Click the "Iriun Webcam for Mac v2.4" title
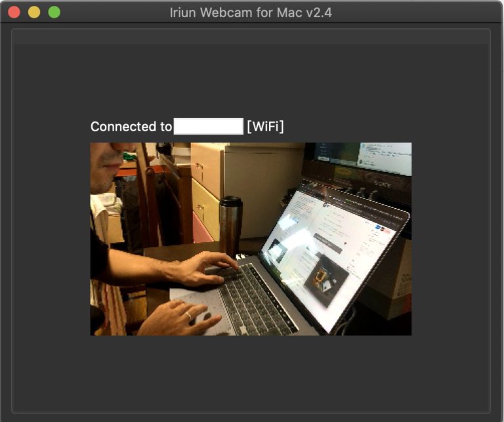Viewport: 504px width, 422px height. pyautogui.click(x=251, y=12)
